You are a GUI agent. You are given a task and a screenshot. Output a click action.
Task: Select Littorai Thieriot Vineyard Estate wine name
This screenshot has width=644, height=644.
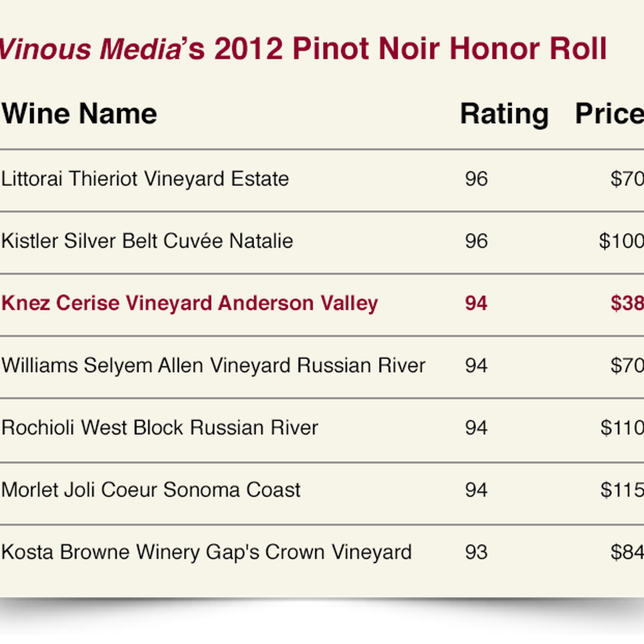[145, 179]
